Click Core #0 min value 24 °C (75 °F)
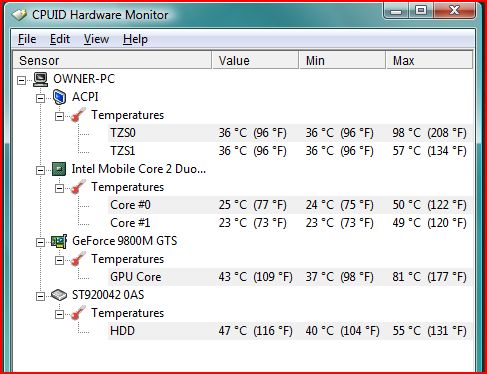The height and width of the screenshot is (374, 487). [x=339, y=205]
